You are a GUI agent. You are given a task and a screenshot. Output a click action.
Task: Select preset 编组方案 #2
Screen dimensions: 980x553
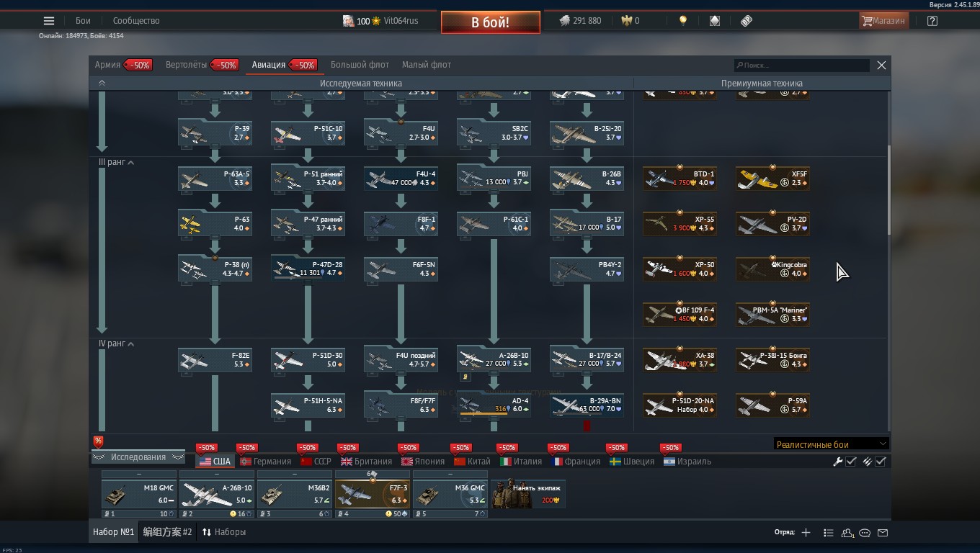[x=167, y=532]
